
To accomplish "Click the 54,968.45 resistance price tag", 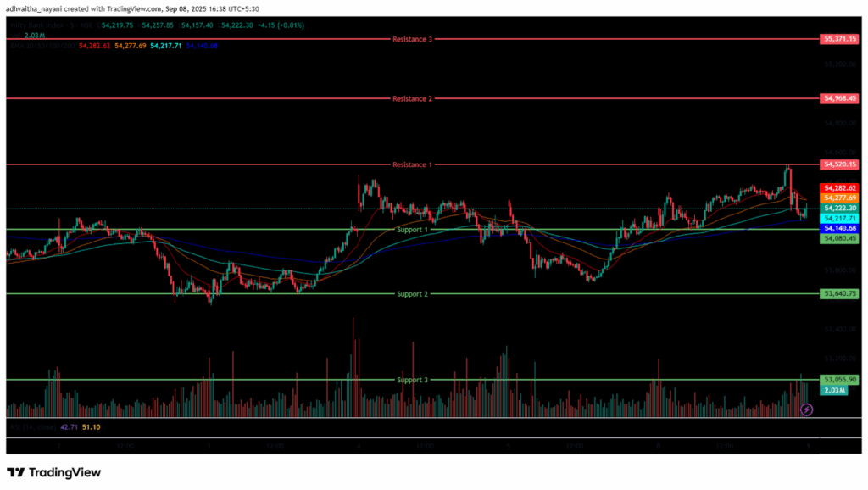I will pyautogui.click(x=840, y=99).
